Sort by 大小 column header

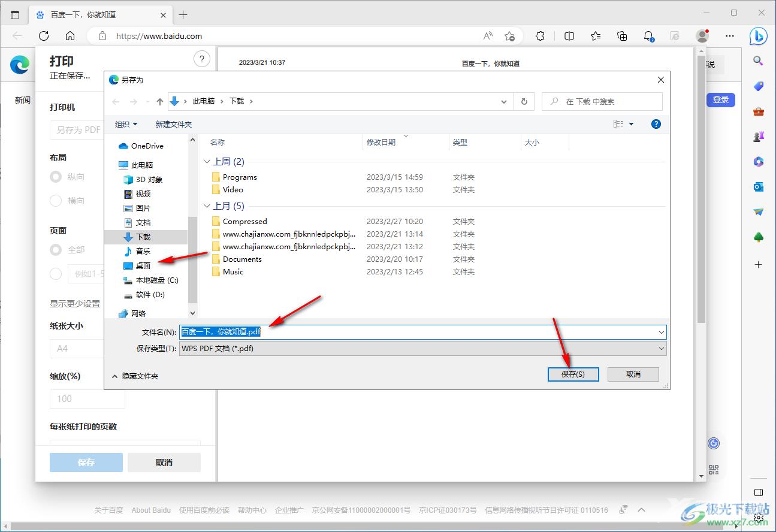532,142
